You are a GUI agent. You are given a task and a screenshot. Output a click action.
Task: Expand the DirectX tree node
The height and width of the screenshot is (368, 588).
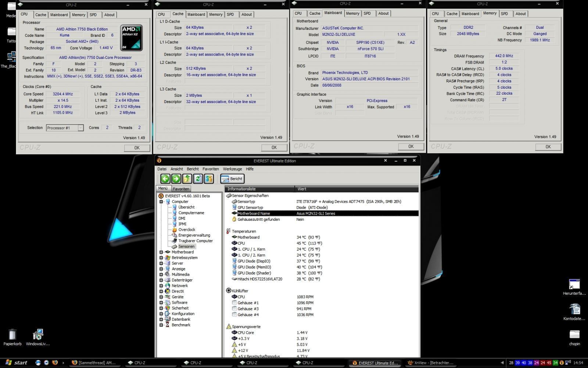point(161,291)
